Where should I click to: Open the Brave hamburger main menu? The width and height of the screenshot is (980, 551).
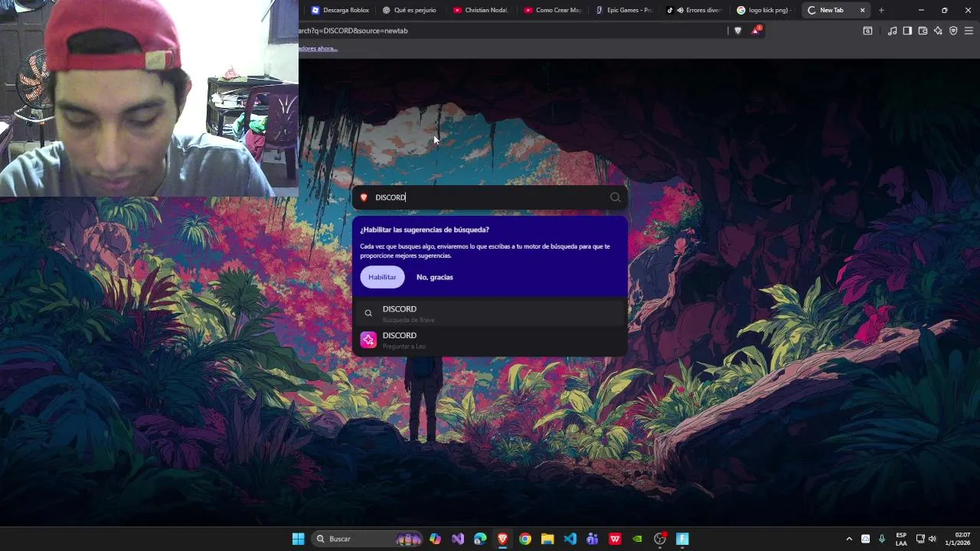(x=969, y=31)
